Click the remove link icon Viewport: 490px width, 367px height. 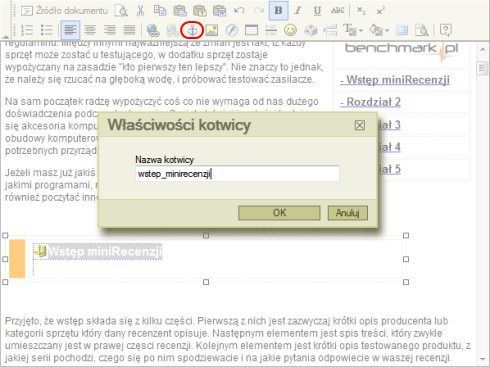pyautogui.click(x=173, y=30)
